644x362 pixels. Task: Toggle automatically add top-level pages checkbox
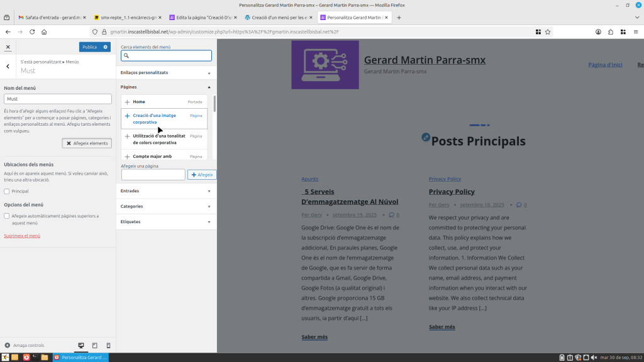coord(7,216)
